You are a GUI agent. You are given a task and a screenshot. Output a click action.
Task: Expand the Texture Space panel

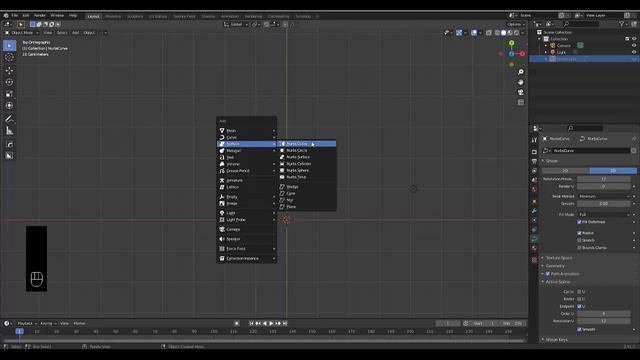[x=558, y=258]
